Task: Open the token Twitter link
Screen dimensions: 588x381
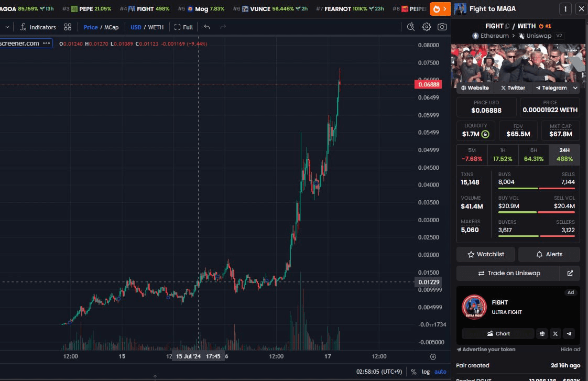Action: pos(513,88)
